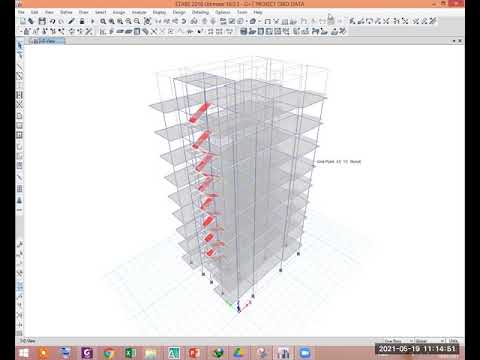Image resolution: width=480 pixels, height=360 pixels.
Task: Open Excel from the taskbar
Action: click(130, 353)
